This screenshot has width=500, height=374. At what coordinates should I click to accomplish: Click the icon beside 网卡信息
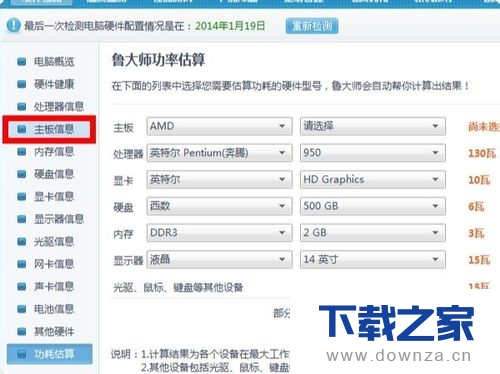[x=22, y=264]
